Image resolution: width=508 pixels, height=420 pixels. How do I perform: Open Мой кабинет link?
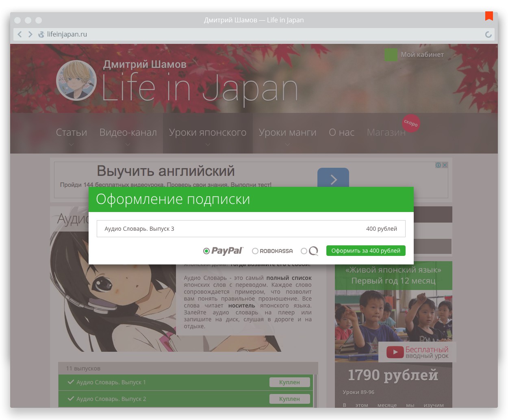[422, 54]
